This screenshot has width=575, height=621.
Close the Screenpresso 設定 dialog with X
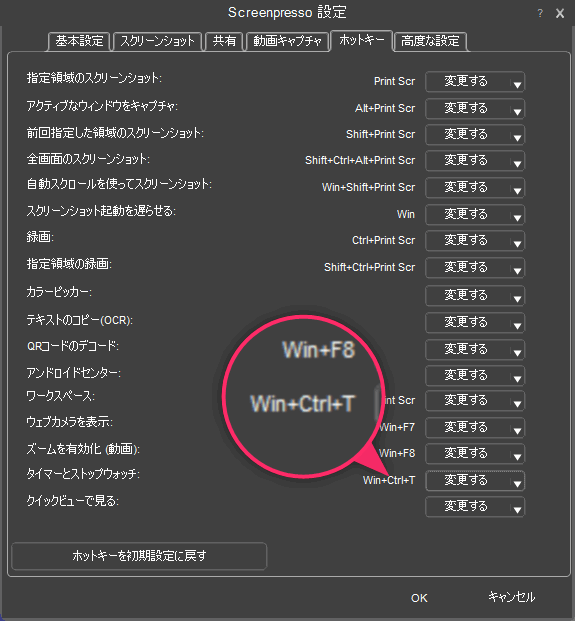(560, 13)
